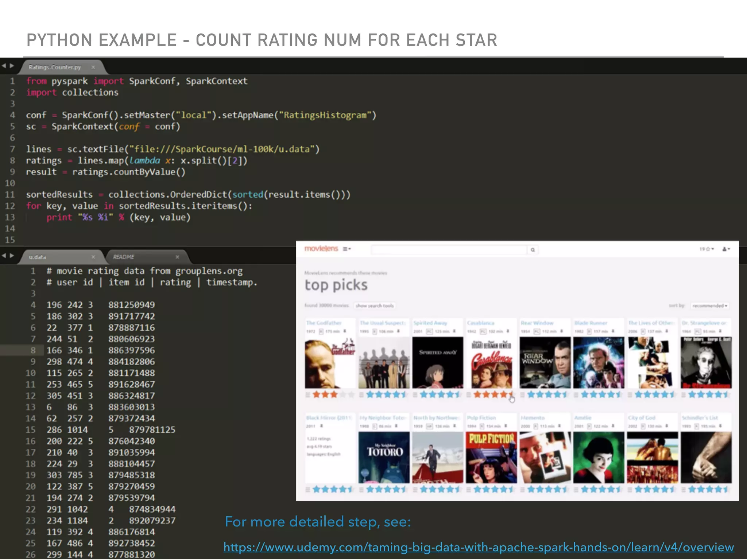The width and height of the screenshot is (747, 560).
Task: Click data row '196 242 3 881250949'
Action: click(x=101, y=305)
